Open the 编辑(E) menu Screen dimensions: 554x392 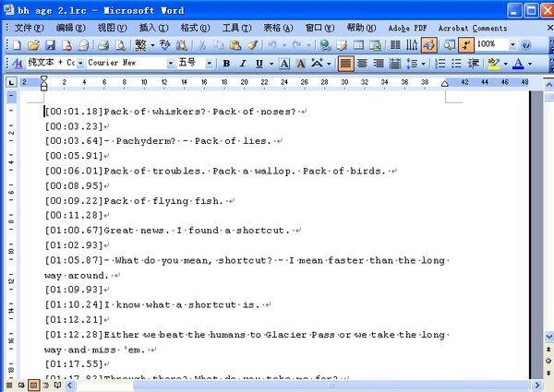coord(71,28)
